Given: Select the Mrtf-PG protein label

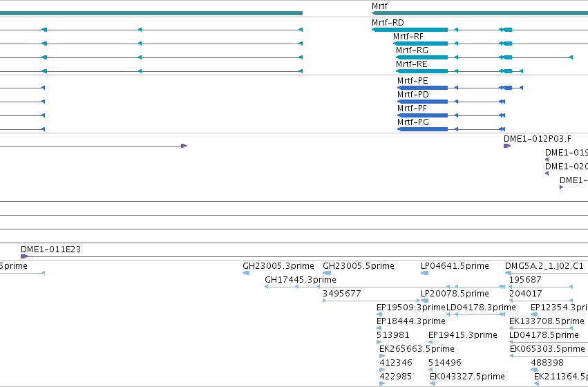Looking at the screenshot, I should pyautogui.click(x=413, y=122).
